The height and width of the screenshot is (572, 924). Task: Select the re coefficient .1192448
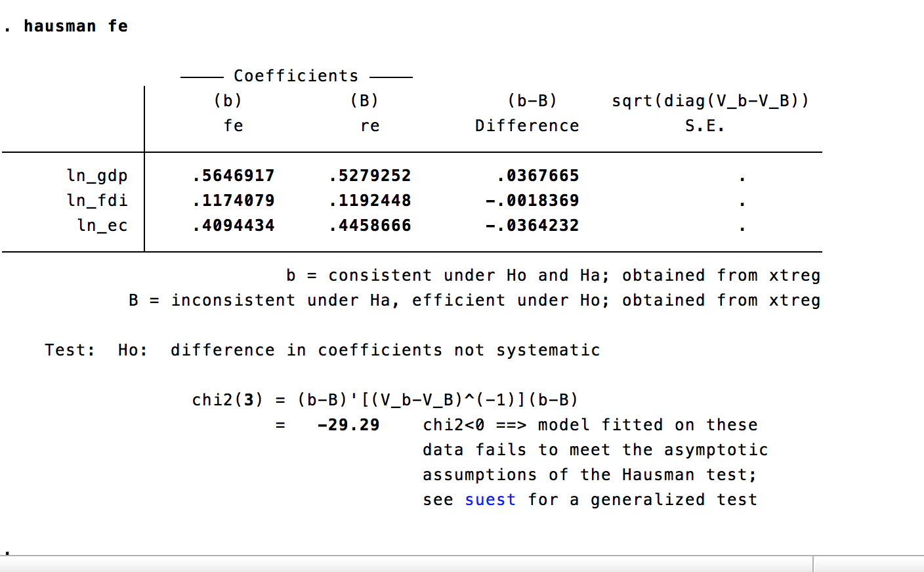click(370, 201)
